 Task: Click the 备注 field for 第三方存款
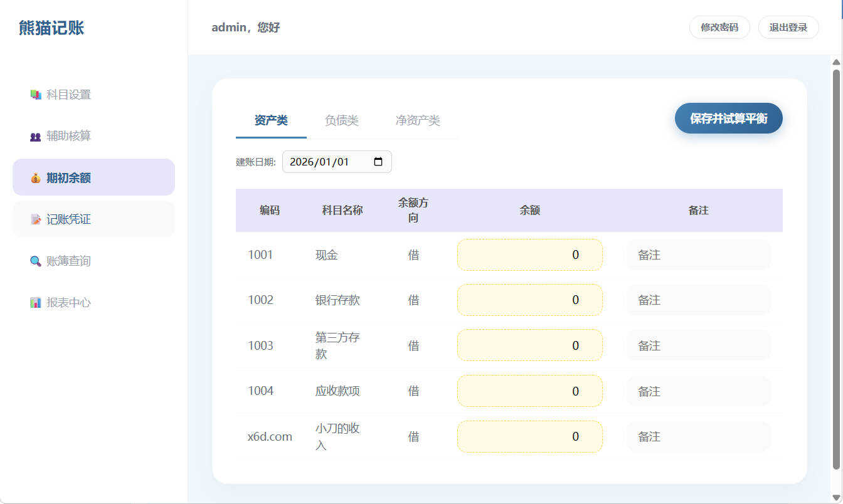[698, 345]
